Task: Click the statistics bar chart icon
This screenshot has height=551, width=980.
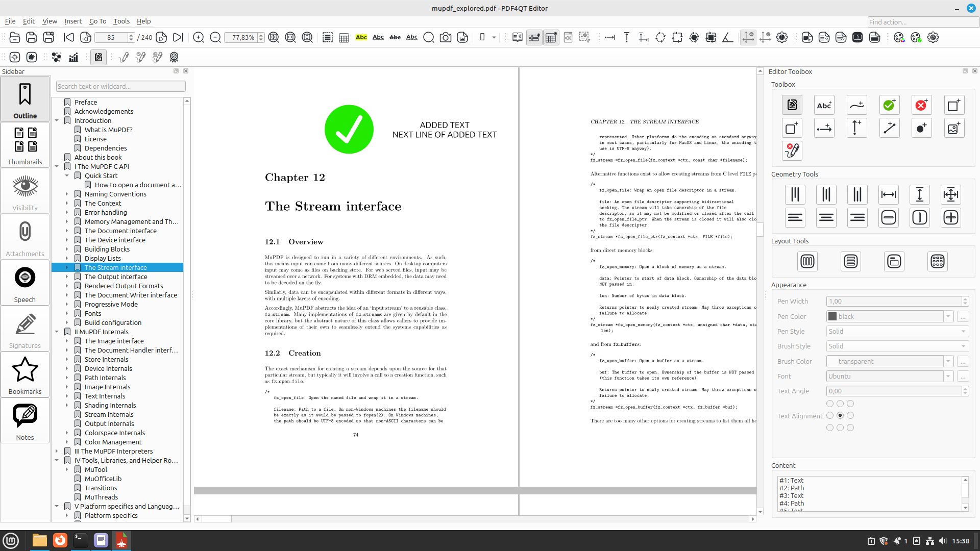Action: (x=73, y=57)
